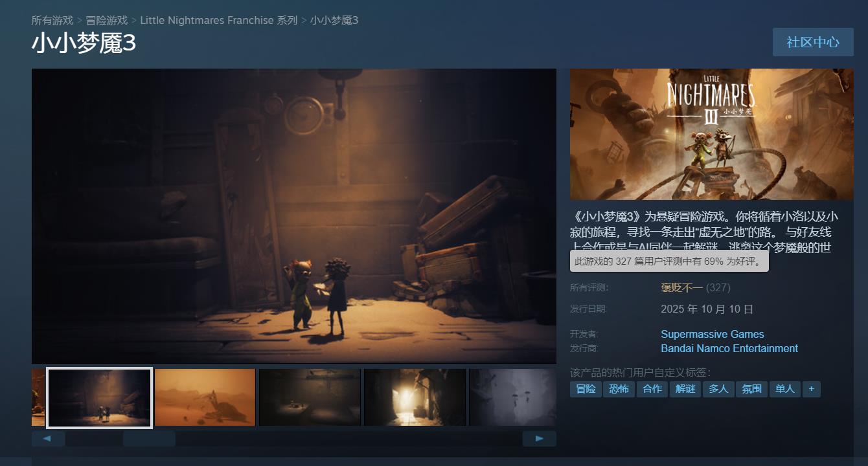Expand more tags with the plus button
The height and width of the screenshot is (466, 868).
[x=811, y=389]
